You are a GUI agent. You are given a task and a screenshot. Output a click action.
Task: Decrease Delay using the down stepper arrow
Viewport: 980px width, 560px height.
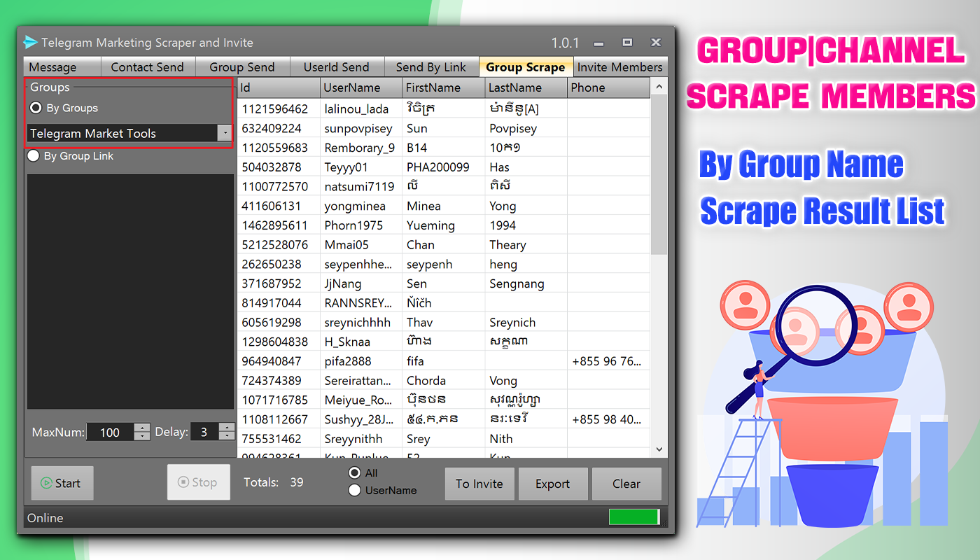coord(226,436)
